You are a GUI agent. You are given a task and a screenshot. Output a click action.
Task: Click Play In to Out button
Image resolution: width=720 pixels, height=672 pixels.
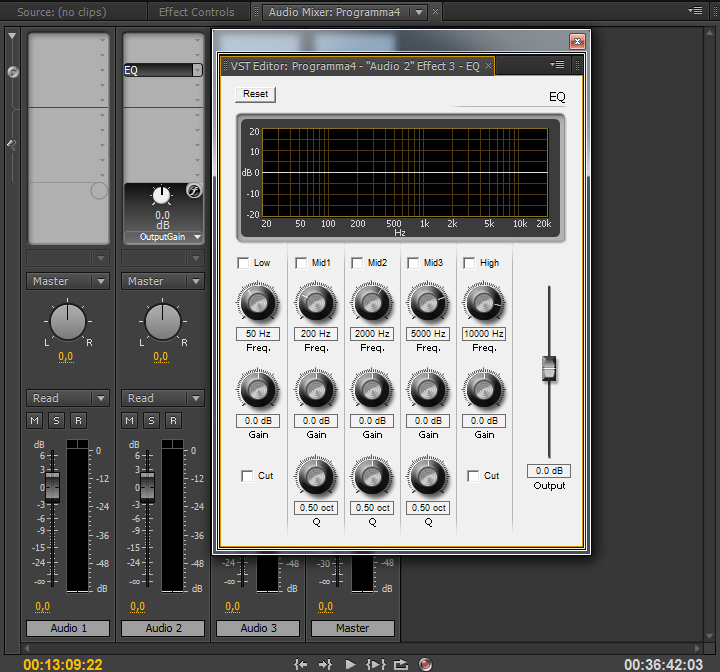click(376, 664)
